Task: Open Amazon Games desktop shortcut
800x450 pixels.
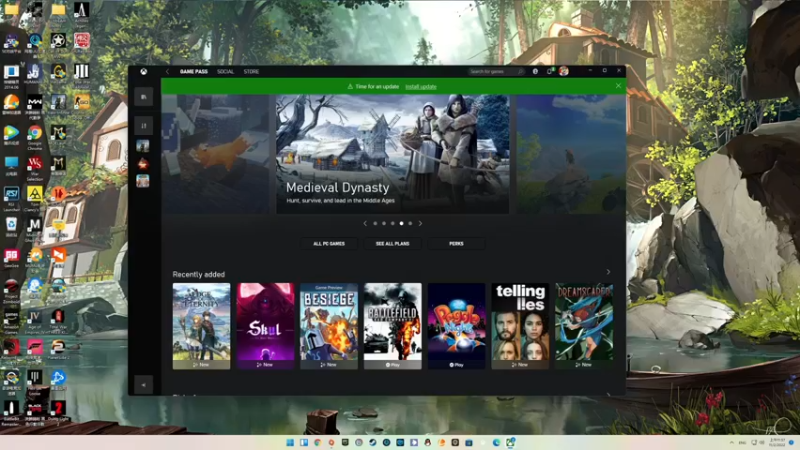Action: (x=11, y=321)
